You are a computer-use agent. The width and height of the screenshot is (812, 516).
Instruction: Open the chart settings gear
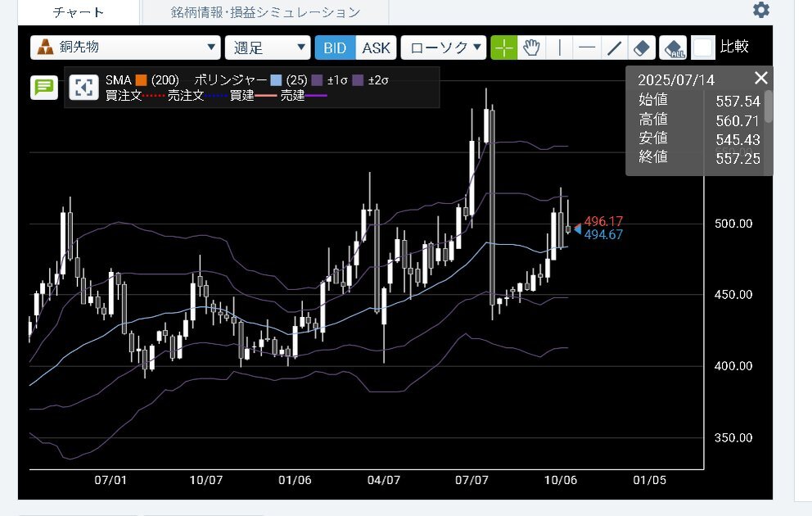(x=760, y=10)
